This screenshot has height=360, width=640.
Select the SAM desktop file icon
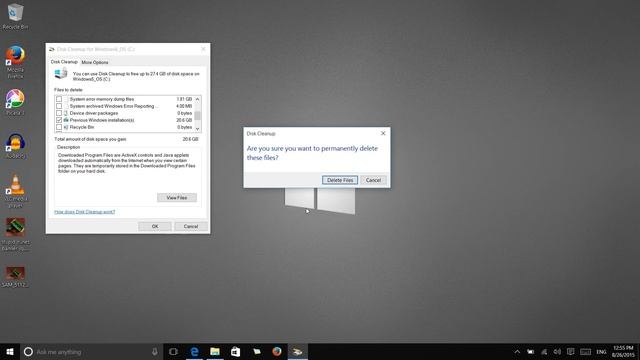15,277
